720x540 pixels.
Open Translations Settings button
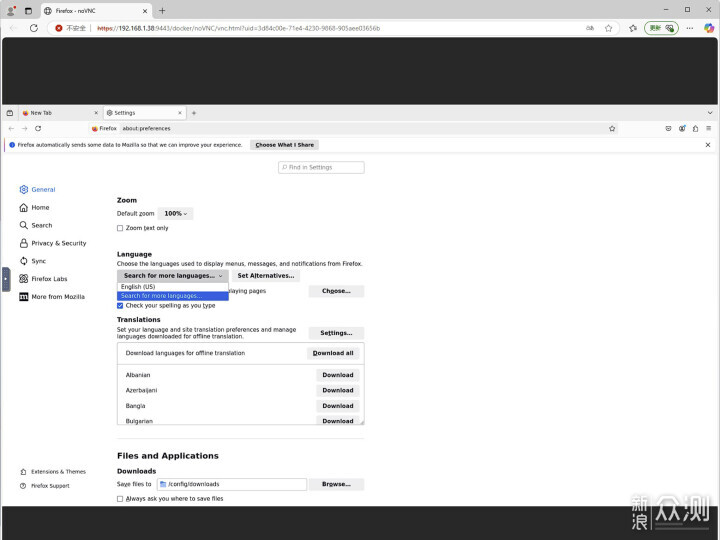(336, 333)
